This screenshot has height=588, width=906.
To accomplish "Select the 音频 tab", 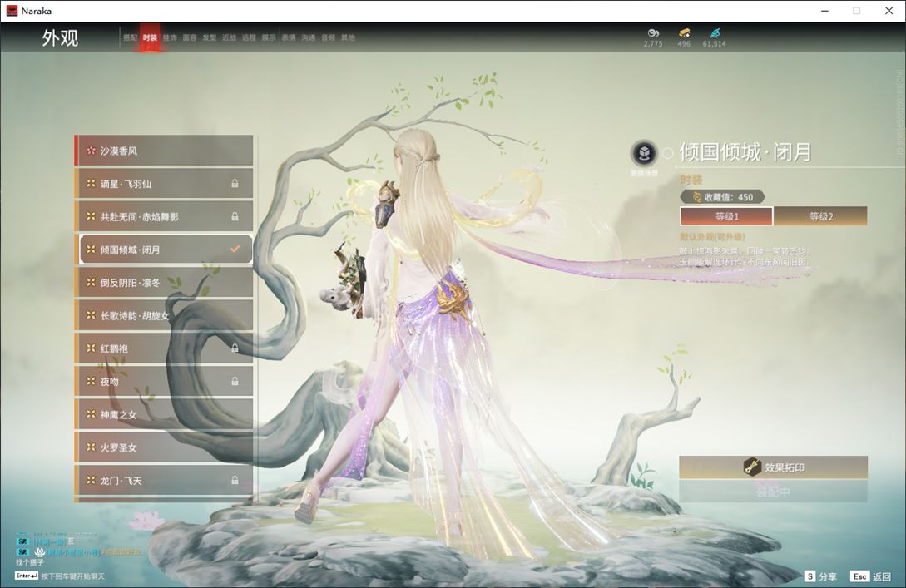I will point(328,37).
